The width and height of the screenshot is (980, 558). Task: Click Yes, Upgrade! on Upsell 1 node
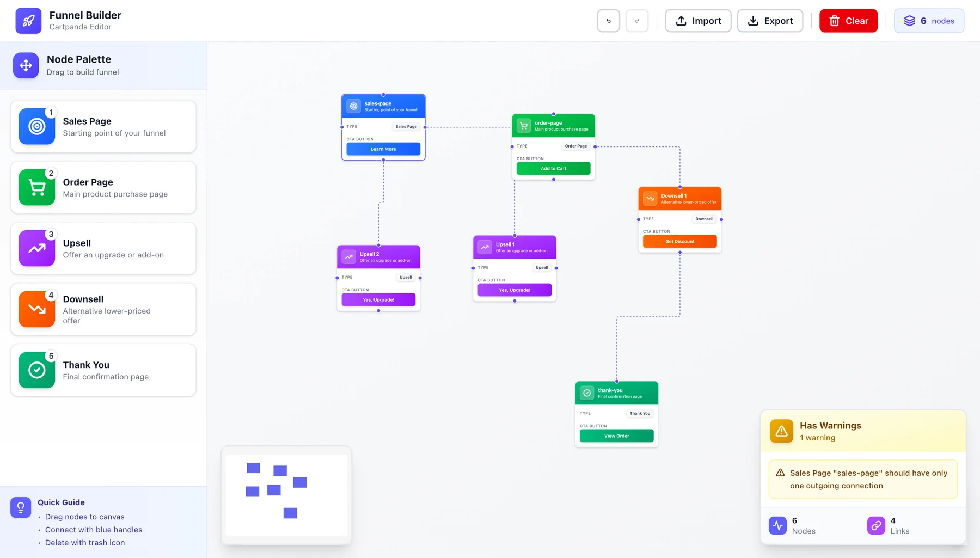click(514, 290)
